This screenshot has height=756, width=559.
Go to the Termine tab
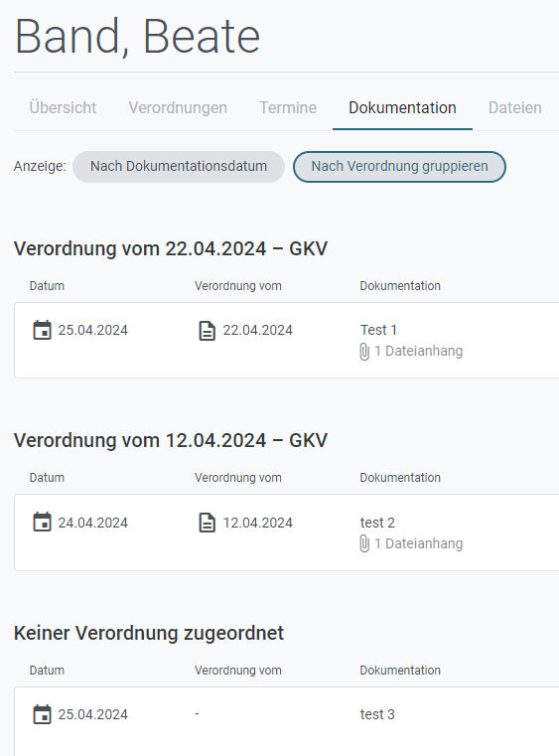pyautogui.click(x=288, y=107)
